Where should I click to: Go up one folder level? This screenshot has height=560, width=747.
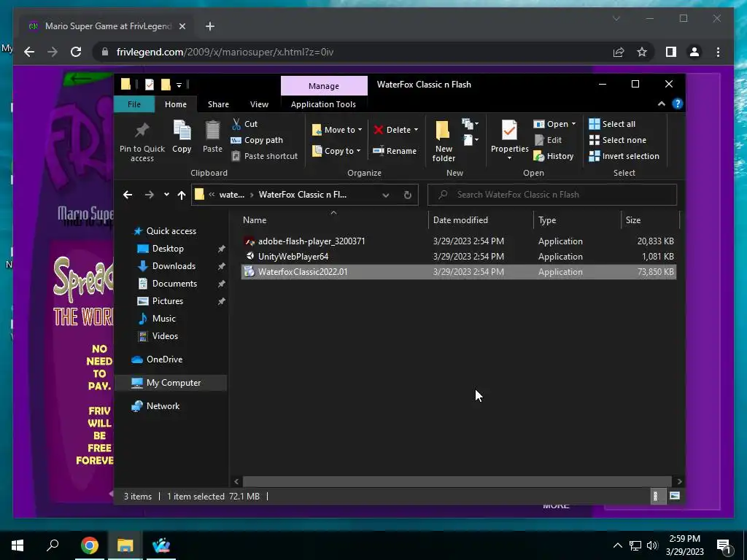click(182, 195)
